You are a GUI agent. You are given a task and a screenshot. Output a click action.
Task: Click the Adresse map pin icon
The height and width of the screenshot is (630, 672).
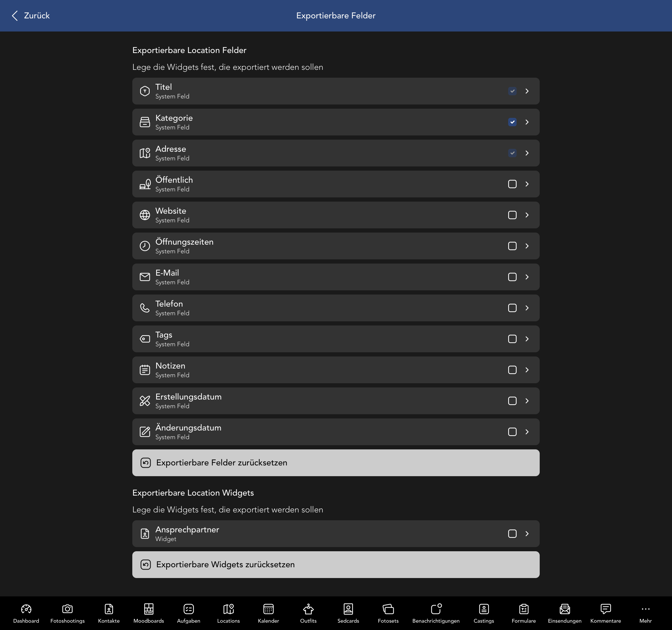145,153
